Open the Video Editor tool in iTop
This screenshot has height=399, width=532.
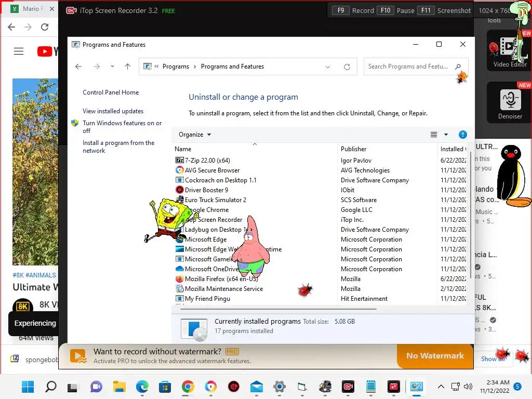510,50
